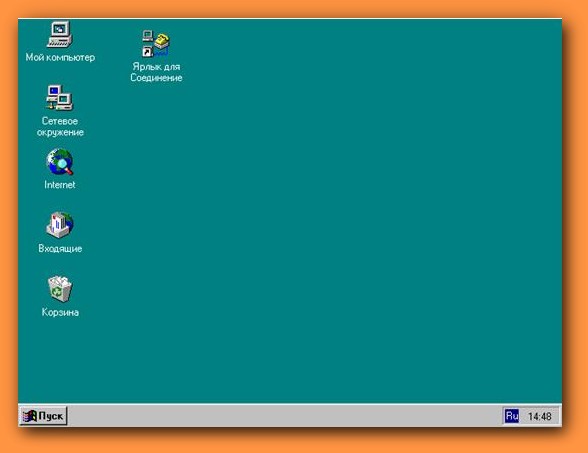588x453 pixels.
Task: Click the "Internet" label text
Action: click(60, 184)
